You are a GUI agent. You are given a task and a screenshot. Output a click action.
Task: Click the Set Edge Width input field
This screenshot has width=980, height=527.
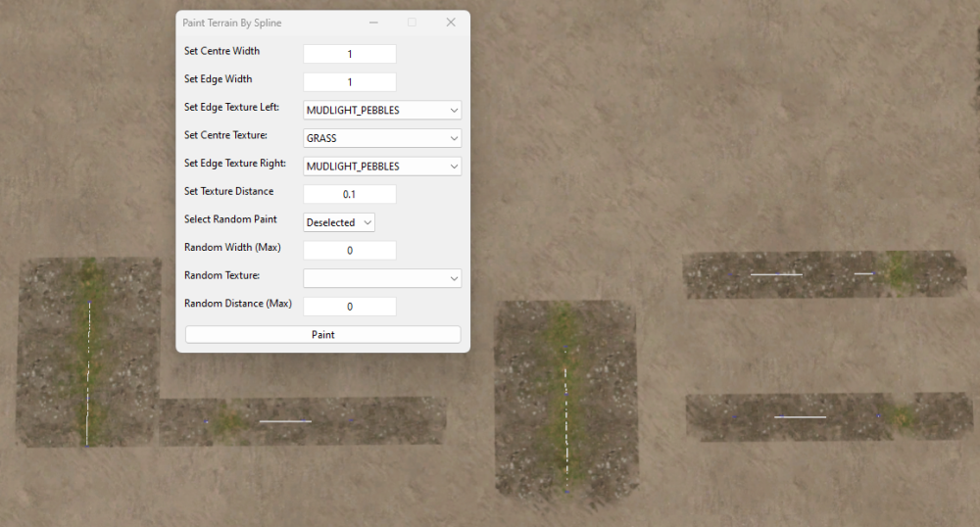point(350,82)
